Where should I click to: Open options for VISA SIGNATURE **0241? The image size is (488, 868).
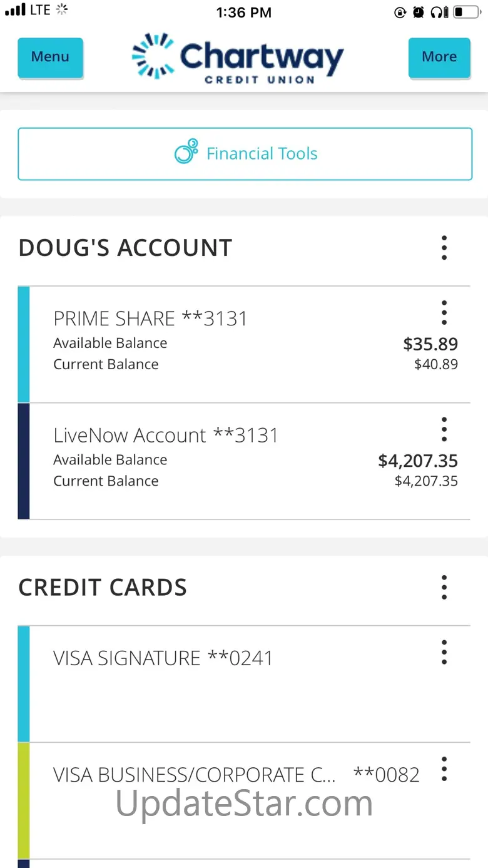coord(444,652)
